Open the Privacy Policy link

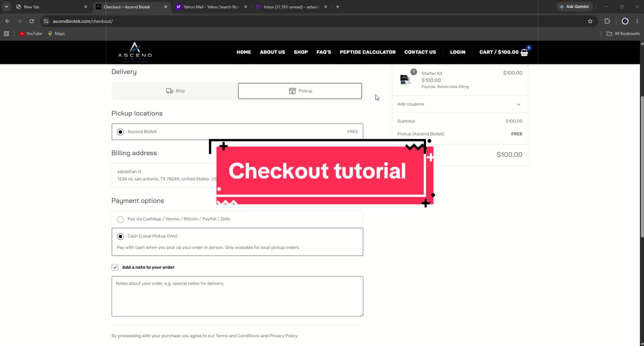pos(283,336)
